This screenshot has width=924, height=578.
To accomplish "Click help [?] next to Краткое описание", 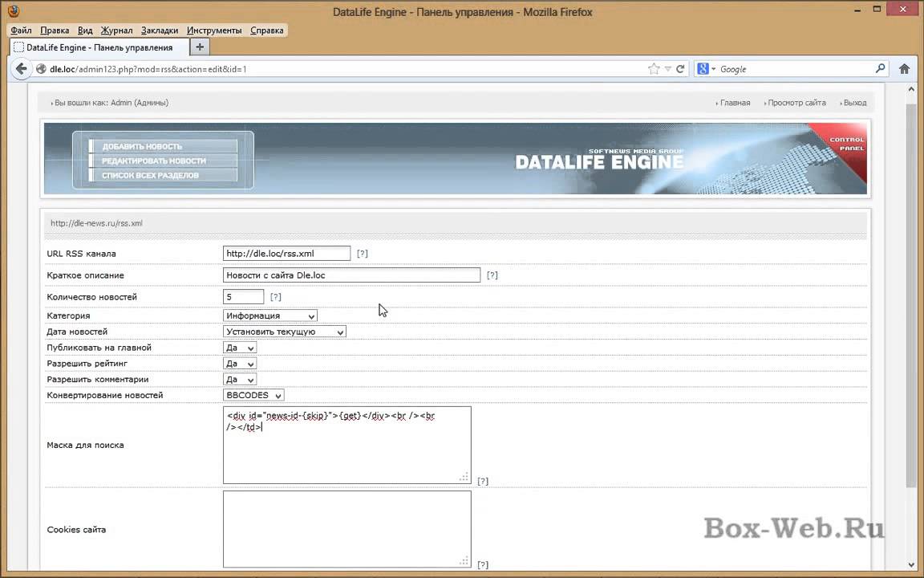I will 492,275.
